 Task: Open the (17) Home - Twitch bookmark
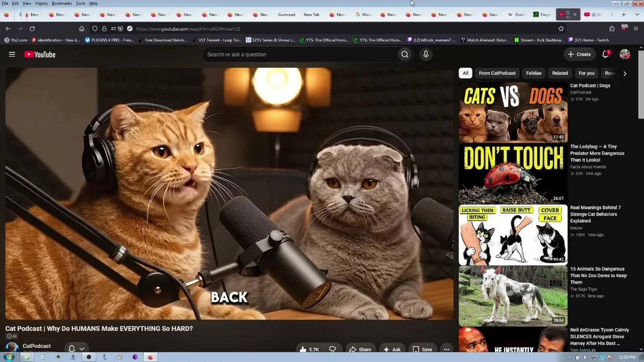(589, 40)
